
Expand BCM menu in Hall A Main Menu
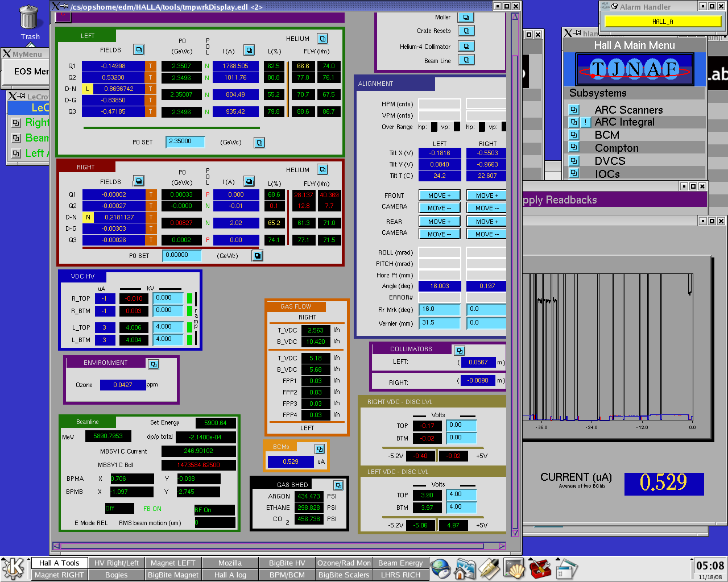574,135
